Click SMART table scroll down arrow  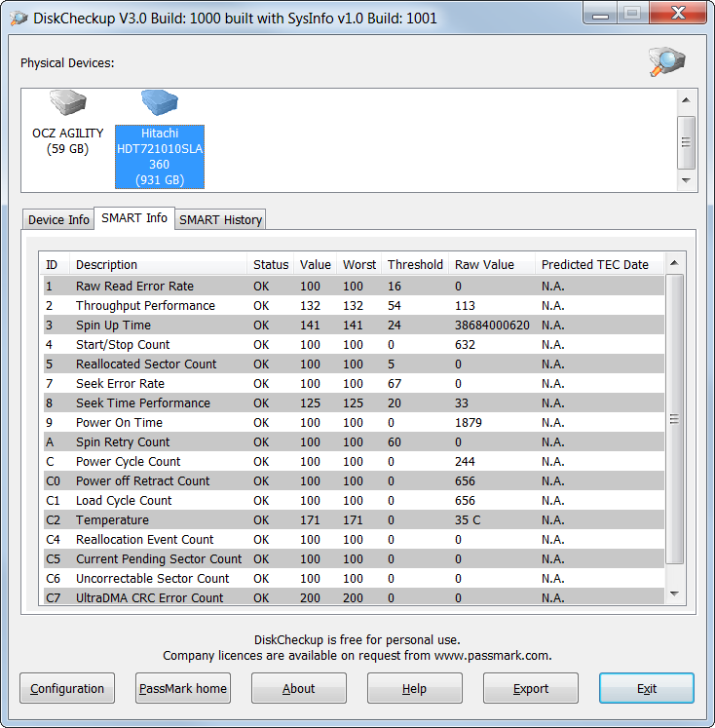[x=675, y=594]
